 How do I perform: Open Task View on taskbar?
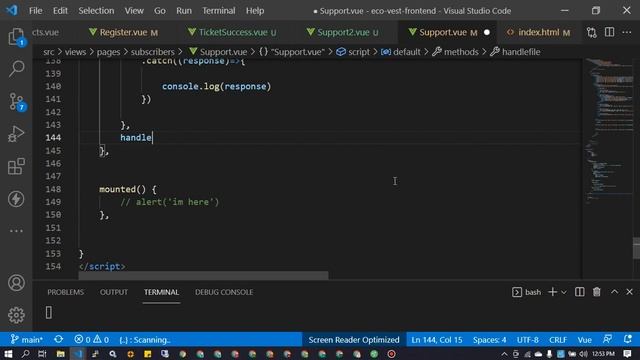click(42, 354)
